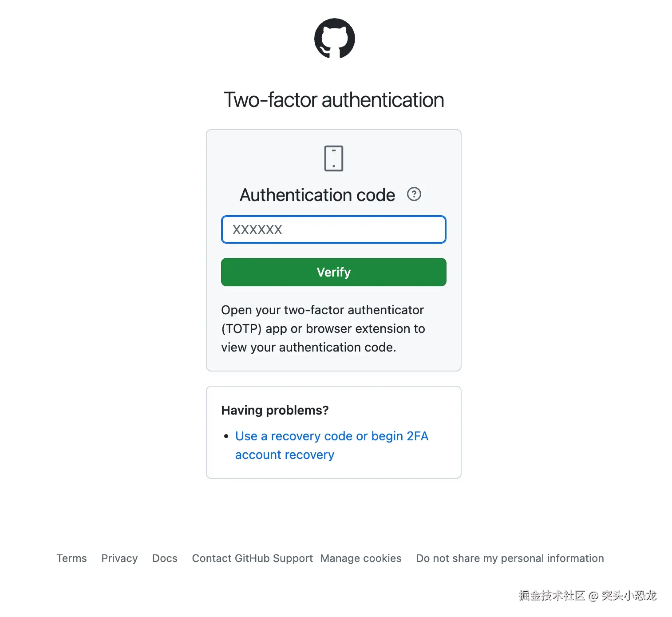Click the 'Open your two-factor authenticator' text line

tap(322, 310)
